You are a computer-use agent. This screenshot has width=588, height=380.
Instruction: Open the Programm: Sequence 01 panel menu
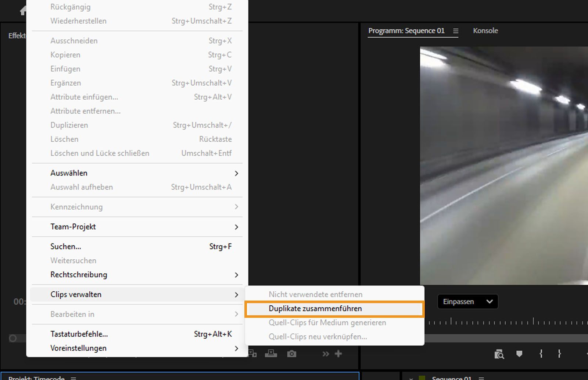(x=456, y=31)
